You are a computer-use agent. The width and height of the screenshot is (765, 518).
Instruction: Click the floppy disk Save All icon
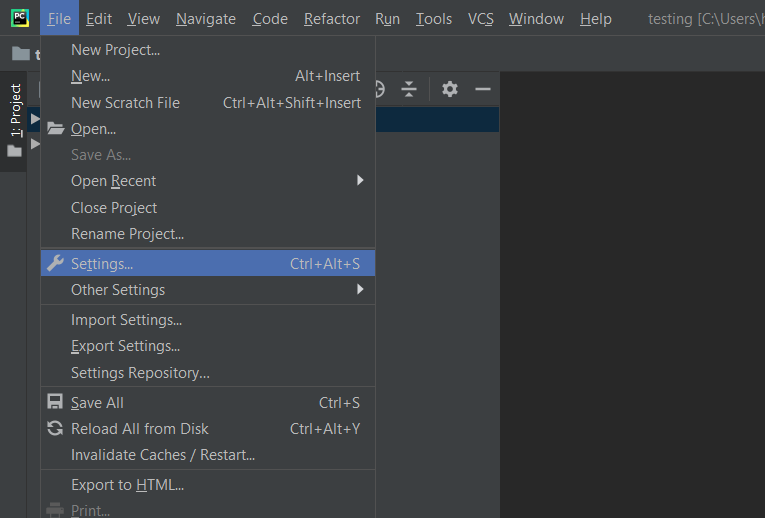click(x=55, y=402)
